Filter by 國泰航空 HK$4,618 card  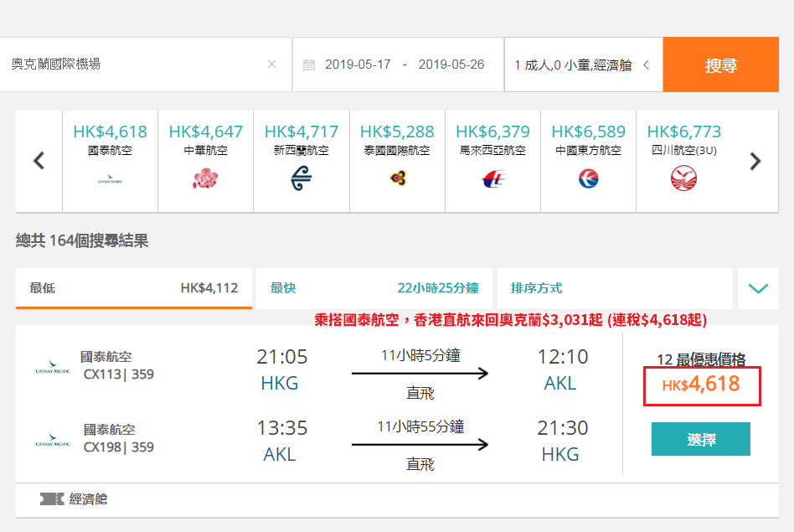(x=110, y=161)
